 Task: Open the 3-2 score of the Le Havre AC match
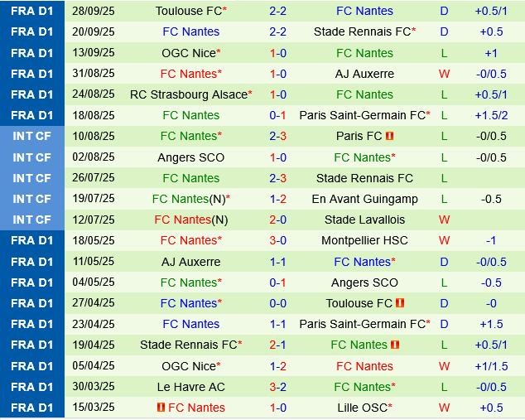tap(277, 387)
